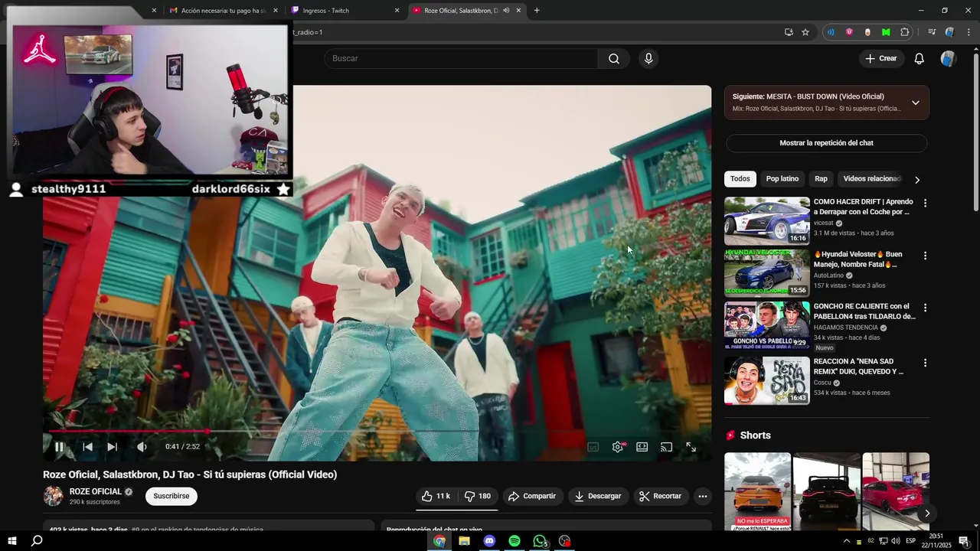Open YouTube account avatar menu
Image resolution: width=980 pixels, height=551 pixels.
[948, 58]
